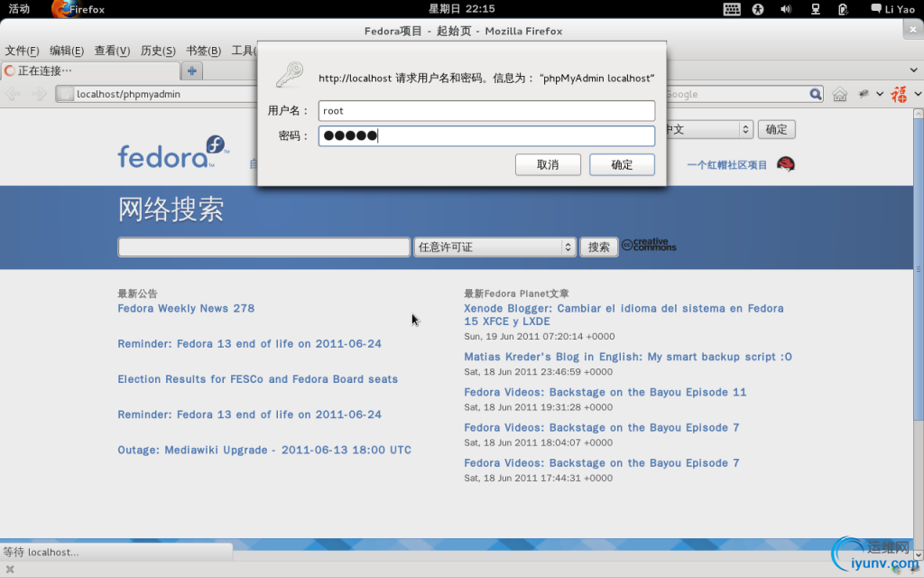This screenshot has width=924, height=578.
Task: Open the on-screen keyboard indicator icon
Action: coord(731,9)
